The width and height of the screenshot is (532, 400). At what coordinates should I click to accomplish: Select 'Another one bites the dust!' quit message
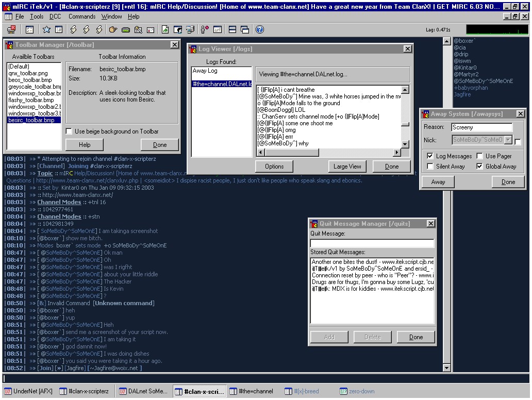372,262
